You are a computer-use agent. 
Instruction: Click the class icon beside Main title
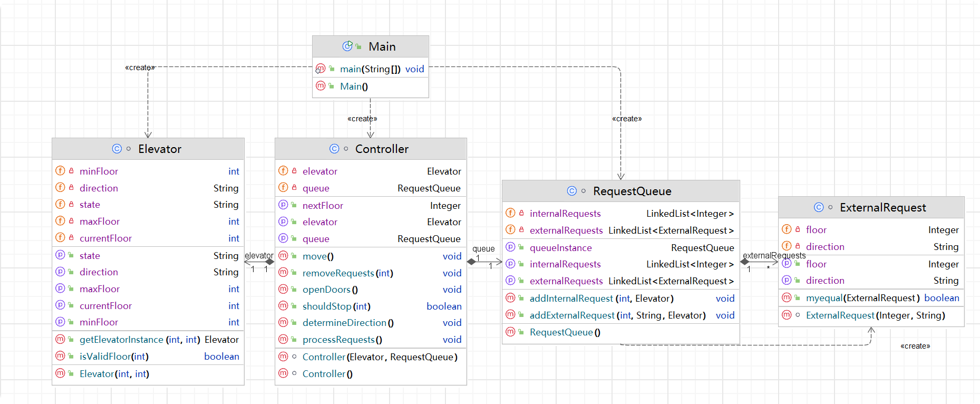pyautogui.click(x=347, y=46)
